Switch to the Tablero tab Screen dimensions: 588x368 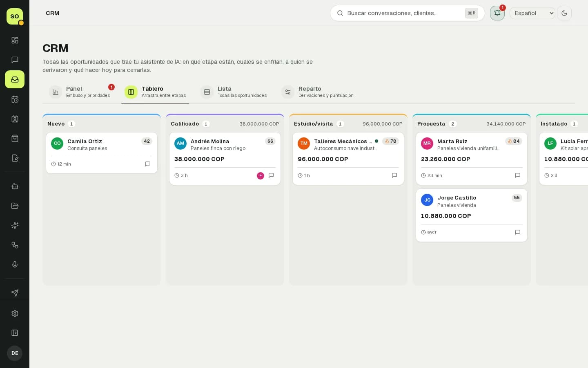click(x=155, y=92)
